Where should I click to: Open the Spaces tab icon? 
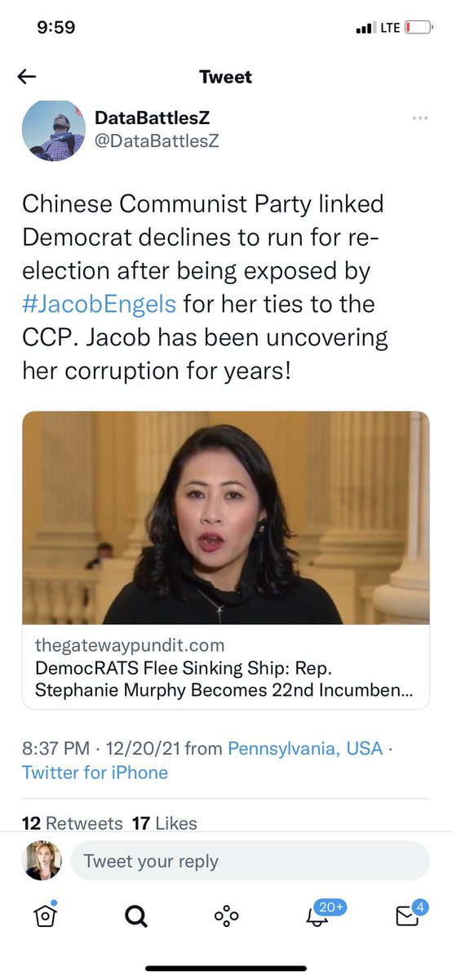(x=226, y=917)
